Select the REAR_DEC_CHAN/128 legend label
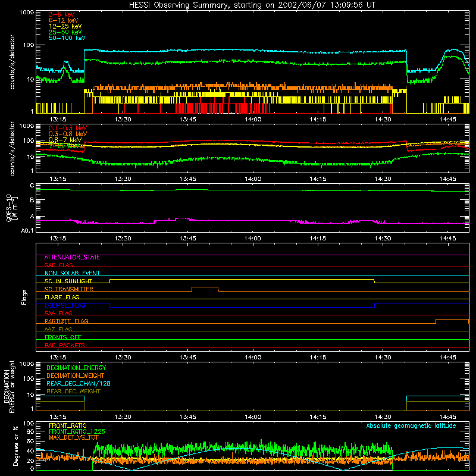Image resolution: width=476 pixels, height=476 pixels. coord(79,384)
